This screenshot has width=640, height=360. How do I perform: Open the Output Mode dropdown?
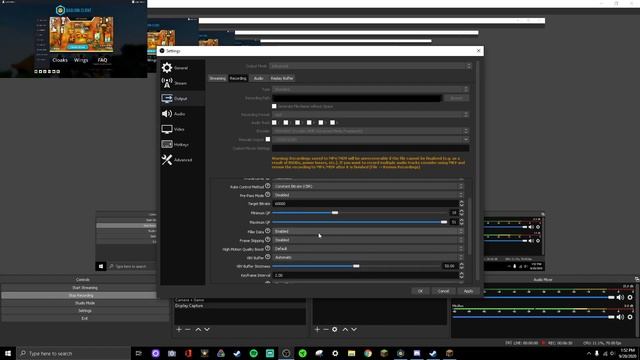click(371, 66)
